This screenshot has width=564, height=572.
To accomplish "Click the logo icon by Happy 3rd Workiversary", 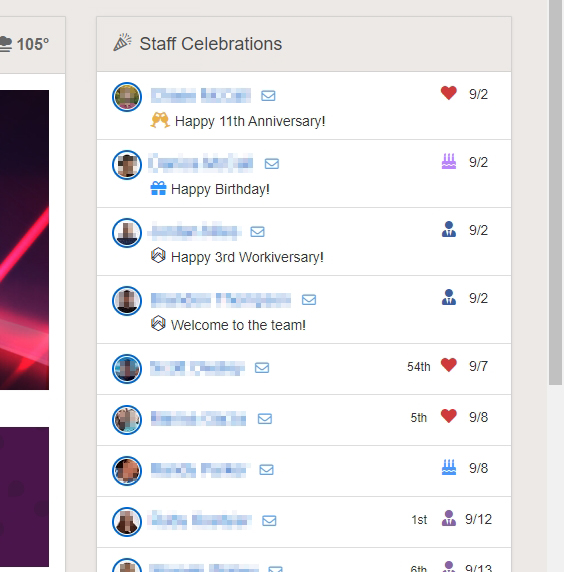I will (x=158, y=255).
